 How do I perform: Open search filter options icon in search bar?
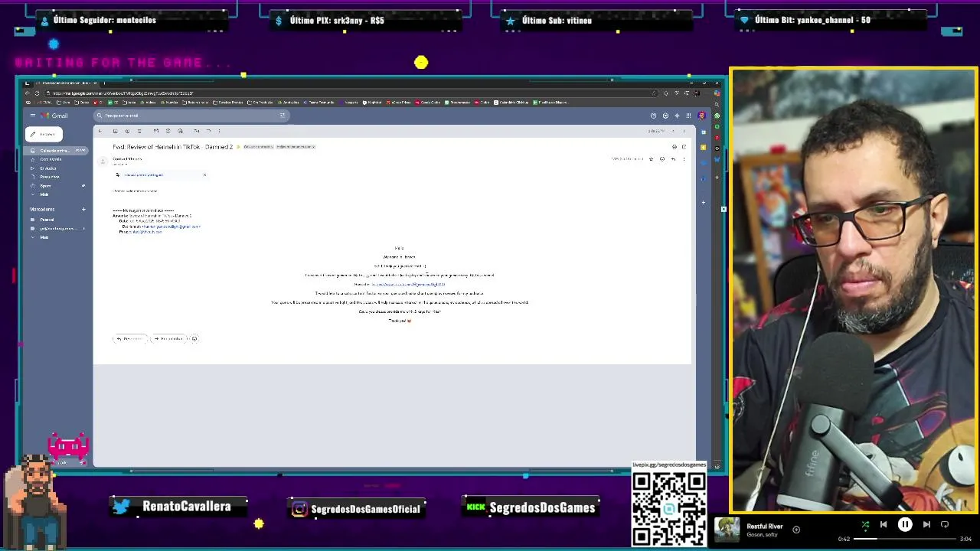(x=282, y=116)
